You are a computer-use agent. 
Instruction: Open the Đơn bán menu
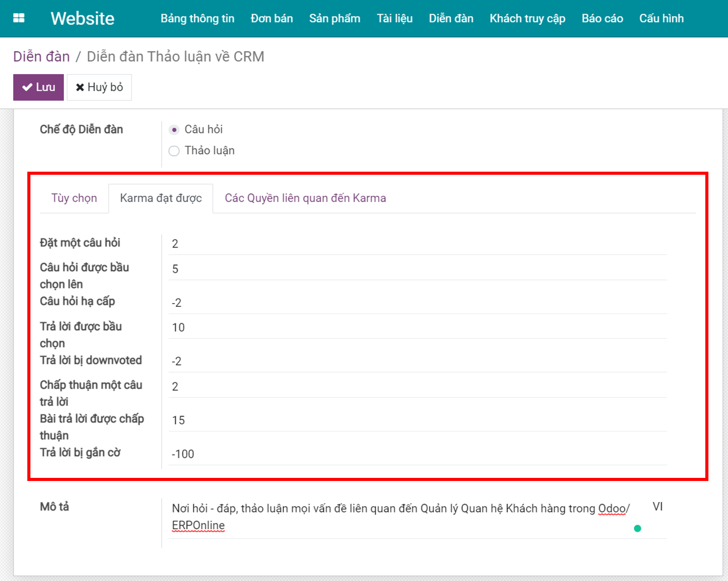pos(272,19)
